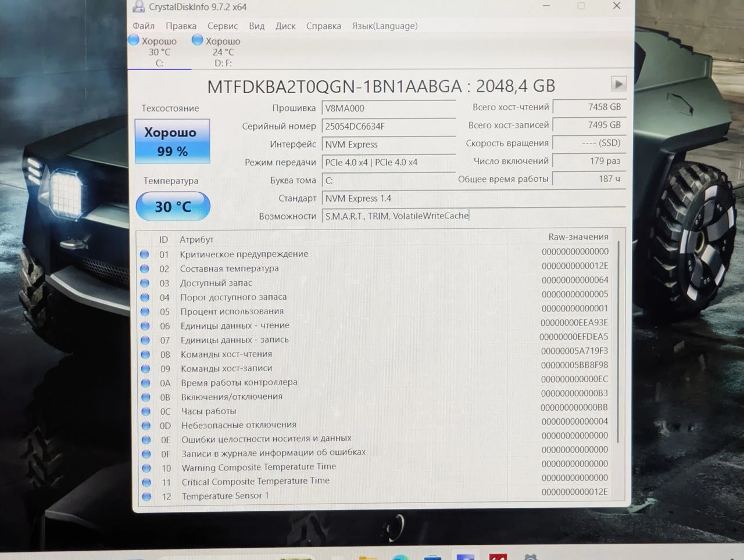Open the Файл menu
This screenshot has height=560, width=744.
[143, 26]
